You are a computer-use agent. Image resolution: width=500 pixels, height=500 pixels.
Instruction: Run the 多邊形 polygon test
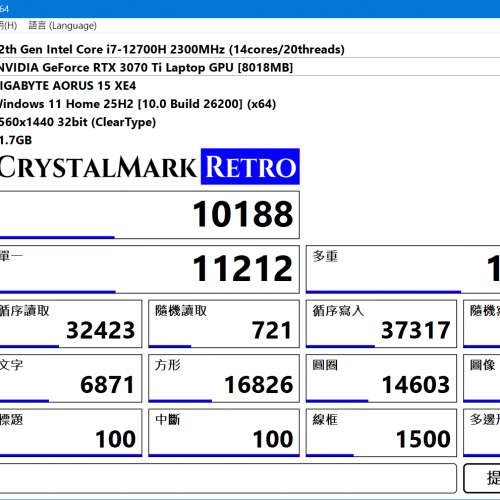[482, 433]
